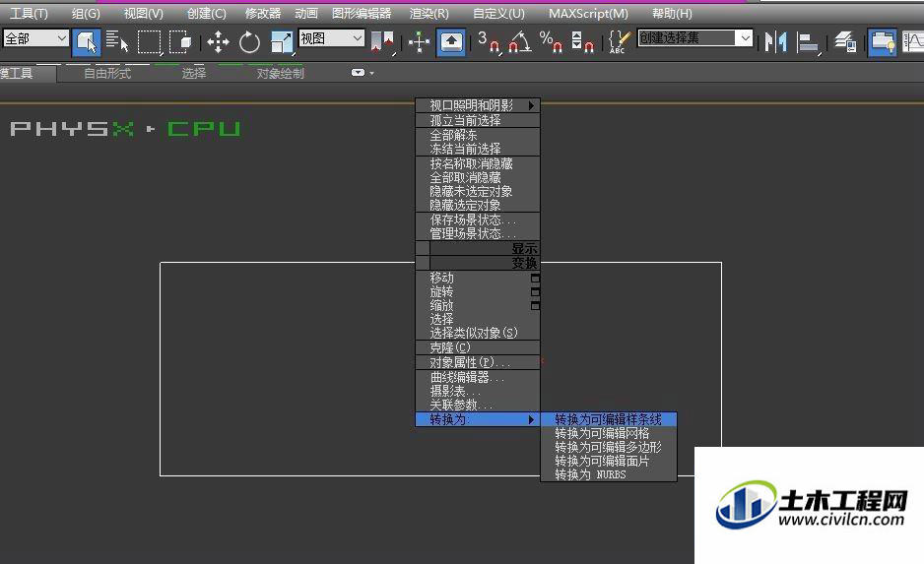Screen dimensions: 924x564
Task: Switch to the 对象绘制 ribbon tab
Action: 281,74
